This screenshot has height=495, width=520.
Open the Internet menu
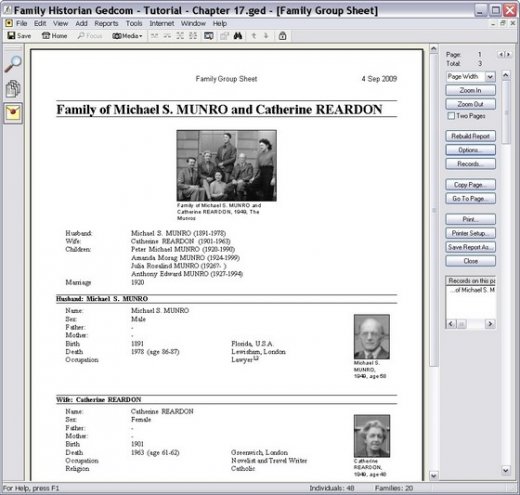pos(162,23)
